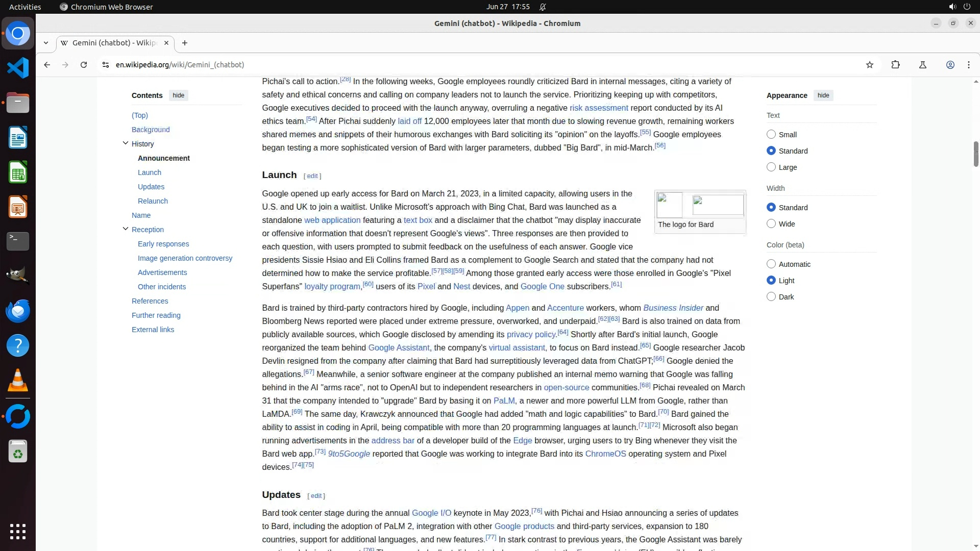This screenshot has width=980, height=551.
Task: Click the page vertical scrollbar thumb
Action: click(975, 153)
